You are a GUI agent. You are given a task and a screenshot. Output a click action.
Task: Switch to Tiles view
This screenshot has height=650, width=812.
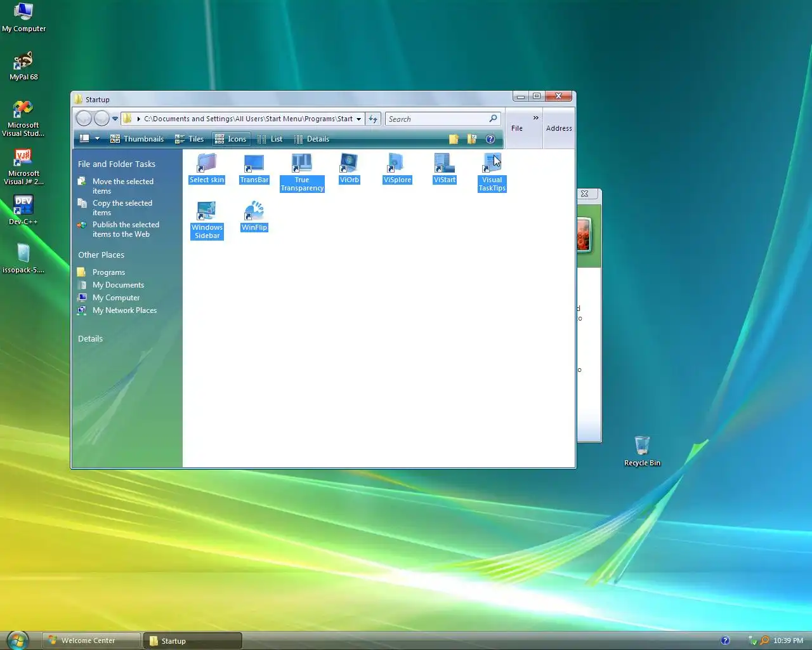tap(189, 139)
